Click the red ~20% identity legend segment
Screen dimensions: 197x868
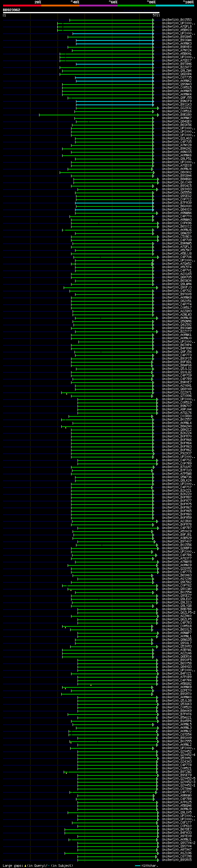pos(22,6)
